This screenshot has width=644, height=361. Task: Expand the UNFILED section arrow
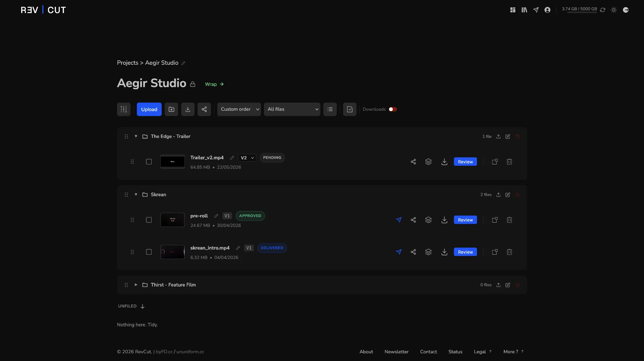[x=143, y=306]
